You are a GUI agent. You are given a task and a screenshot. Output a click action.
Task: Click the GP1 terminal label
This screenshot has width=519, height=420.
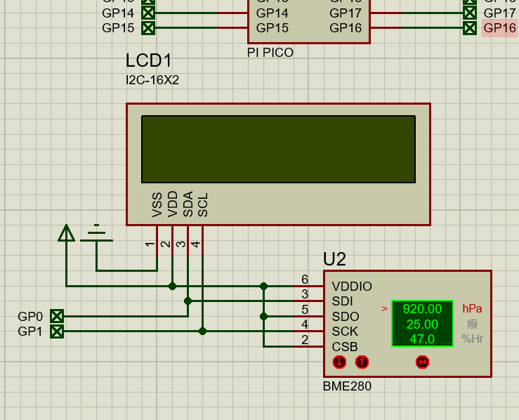(x=30, y=332)
